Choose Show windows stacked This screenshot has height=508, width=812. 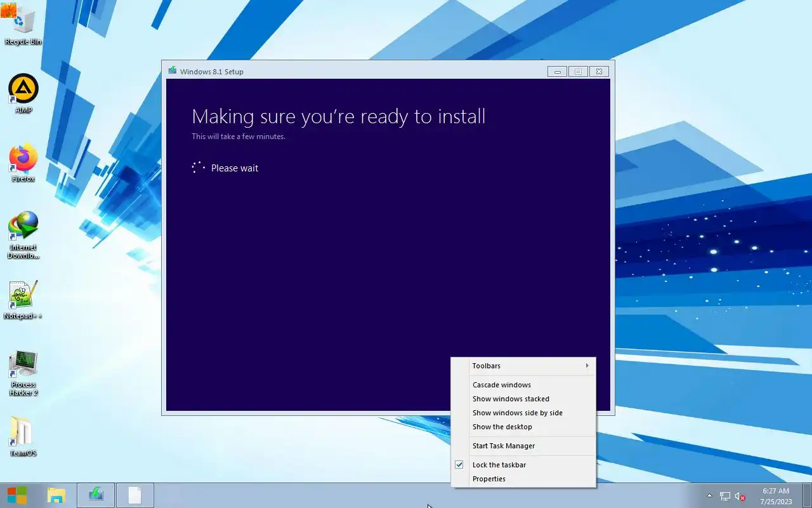click(x=523, y=399)
